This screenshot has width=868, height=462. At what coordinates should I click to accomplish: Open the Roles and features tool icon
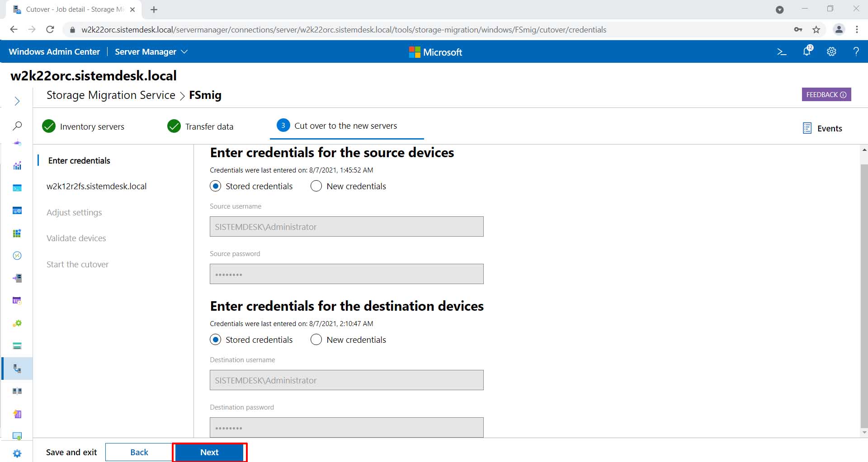pyautogui.click(x=17, y=278)
